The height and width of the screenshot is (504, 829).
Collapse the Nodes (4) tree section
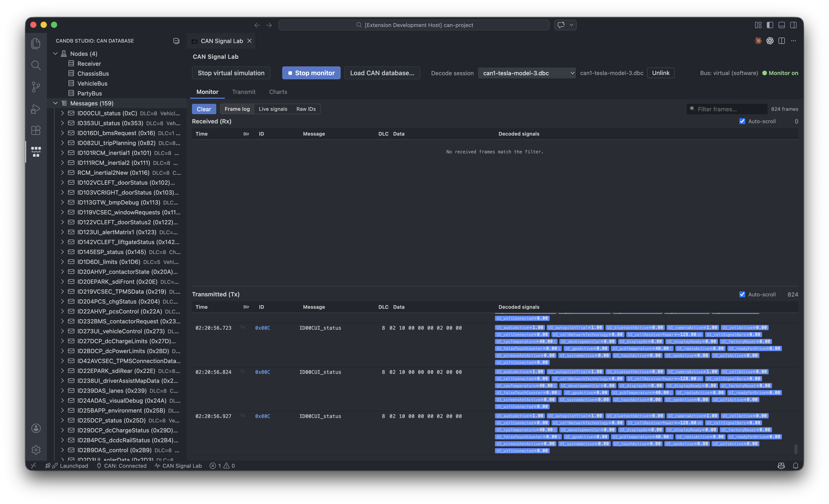click(x=55, y=54)
